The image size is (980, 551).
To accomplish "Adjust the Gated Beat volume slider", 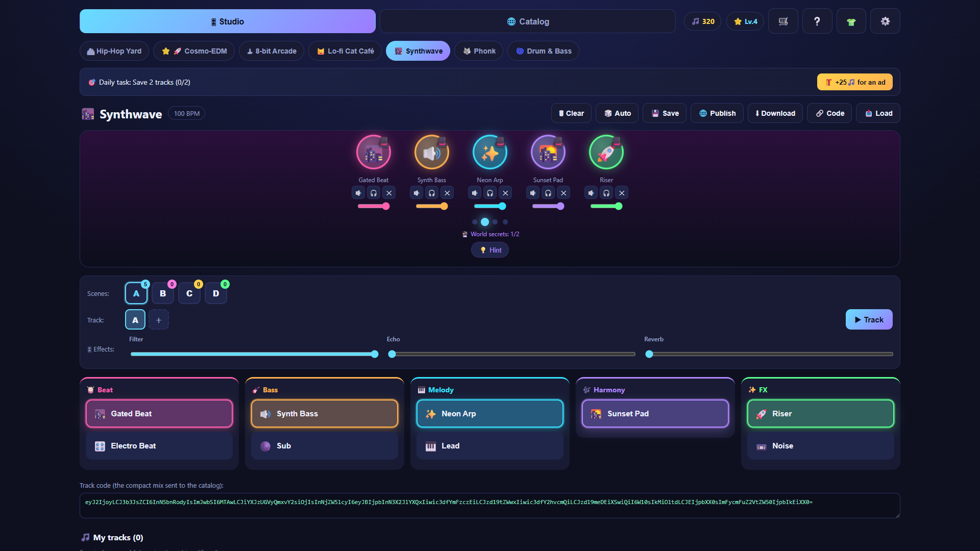I will [x=374, y=206].
